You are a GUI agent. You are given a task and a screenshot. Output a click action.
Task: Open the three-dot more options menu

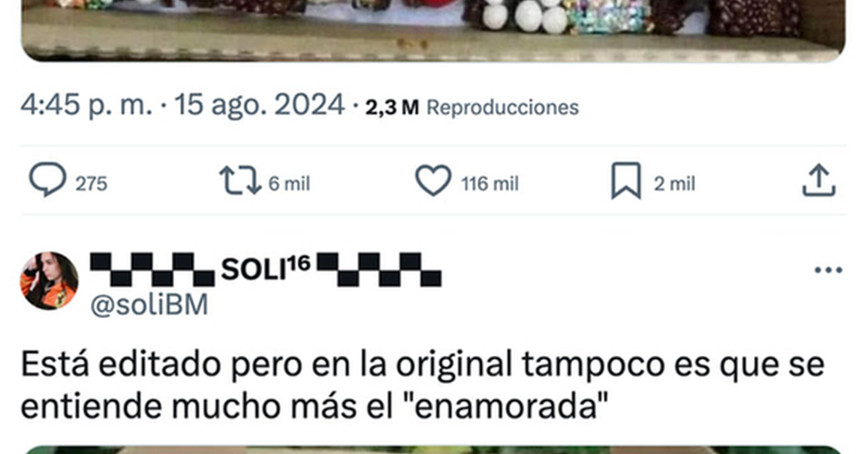[x=828, y=270]
